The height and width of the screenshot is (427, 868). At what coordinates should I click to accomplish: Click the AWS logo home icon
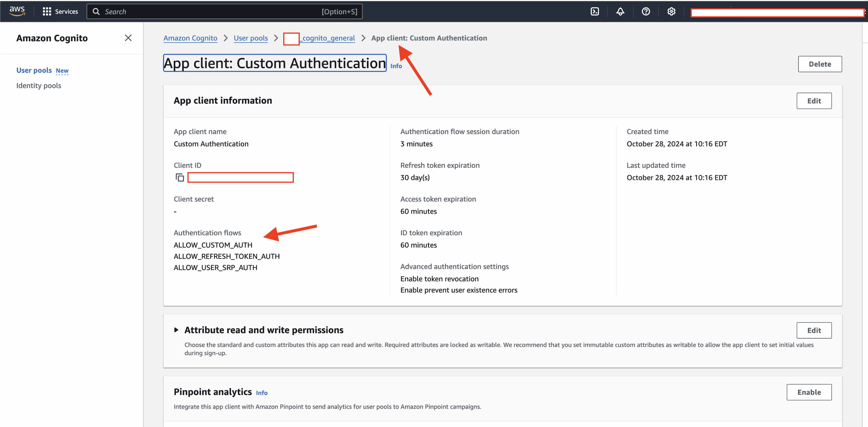pos(17,11)
